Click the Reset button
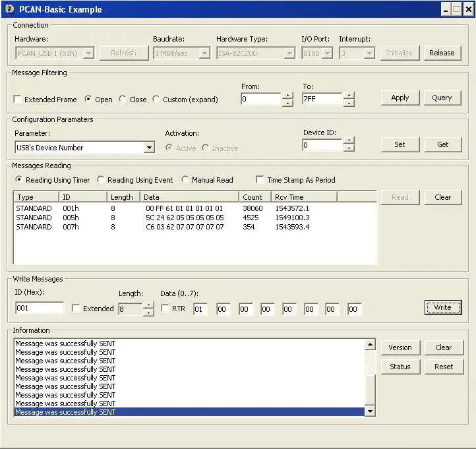 444,367
